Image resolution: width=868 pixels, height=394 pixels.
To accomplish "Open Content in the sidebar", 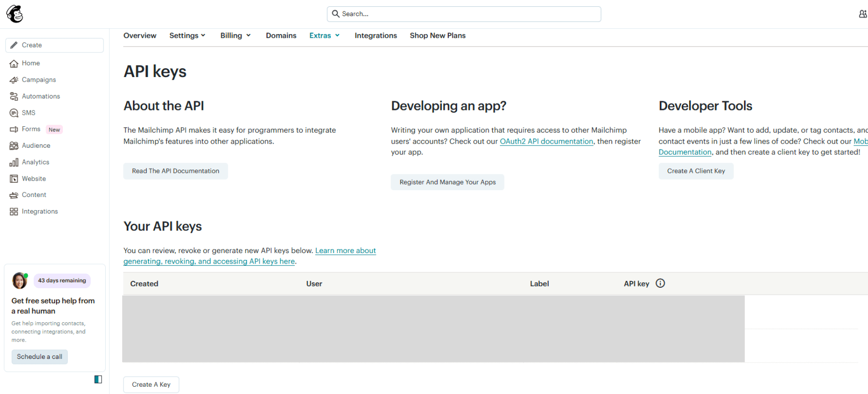I will (x=34, y=195).
